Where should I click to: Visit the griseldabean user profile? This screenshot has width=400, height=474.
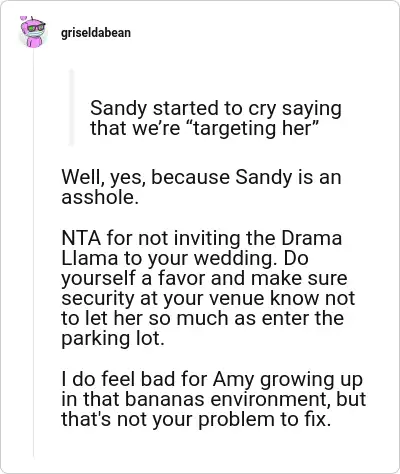click(96, 33)
